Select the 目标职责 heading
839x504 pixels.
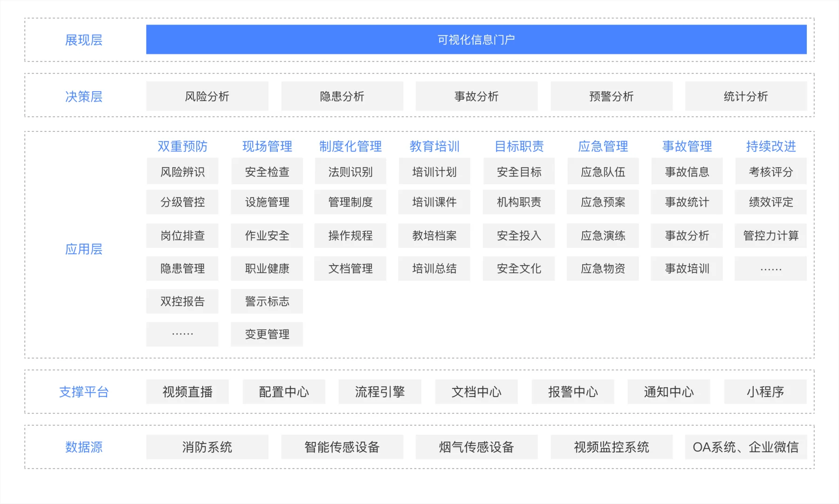click(519, 146)
